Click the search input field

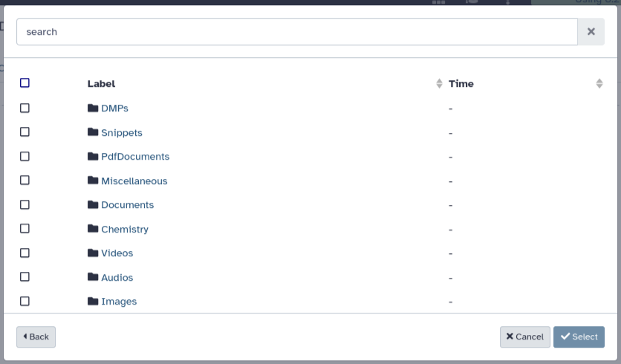click(x=297, y=32)
